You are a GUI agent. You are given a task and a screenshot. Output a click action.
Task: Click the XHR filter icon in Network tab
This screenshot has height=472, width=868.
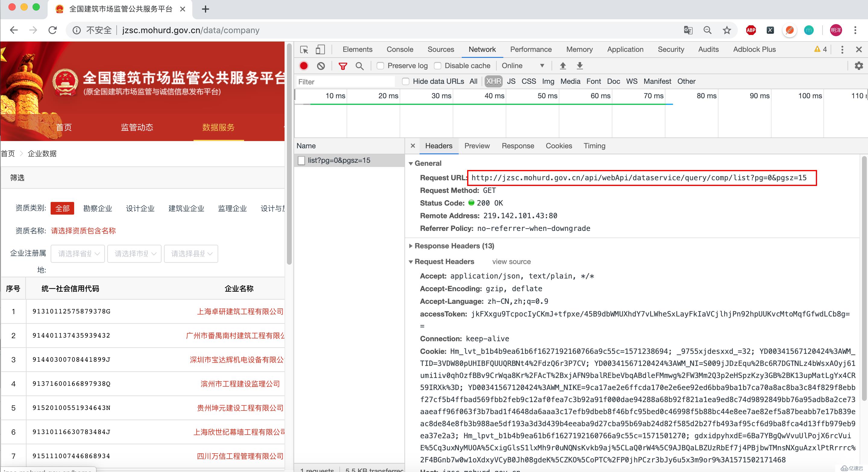click(493, 81)
